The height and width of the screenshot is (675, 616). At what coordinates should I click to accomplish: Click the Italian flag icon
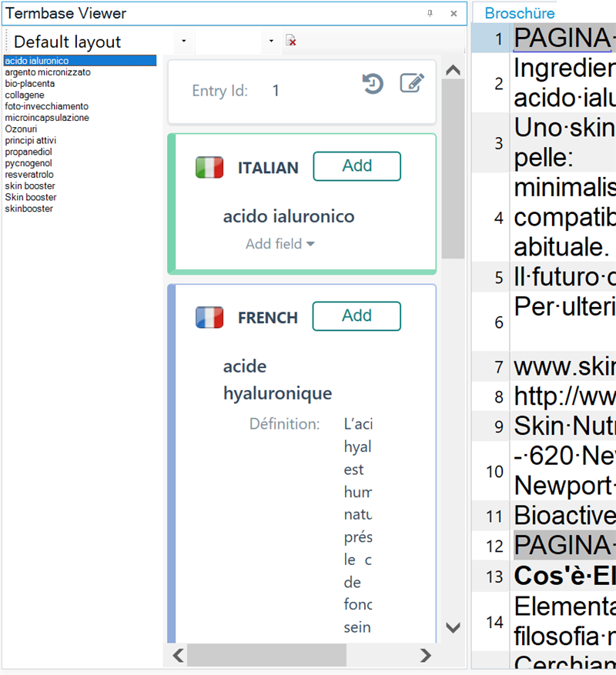(209, 167)
